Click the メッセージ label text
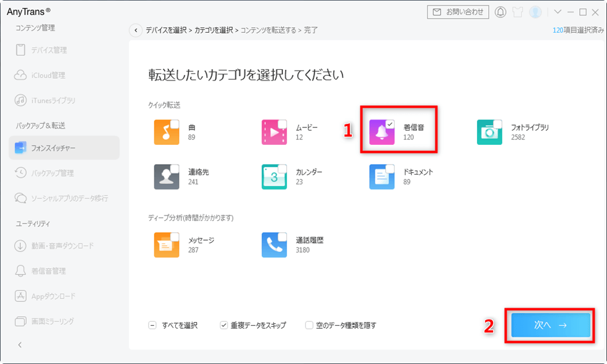The image size is (607, 364). point(201,240)
